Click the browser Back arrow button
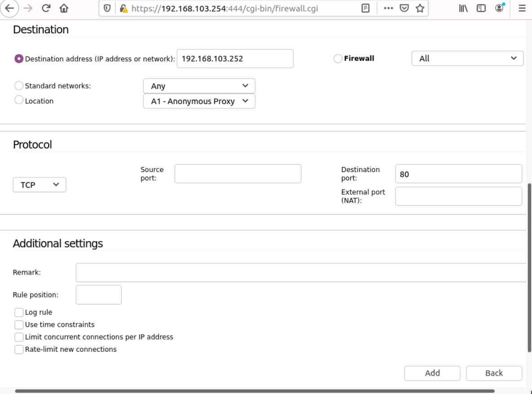The height and width of the screenshot is (394, 532). (9, 9)
